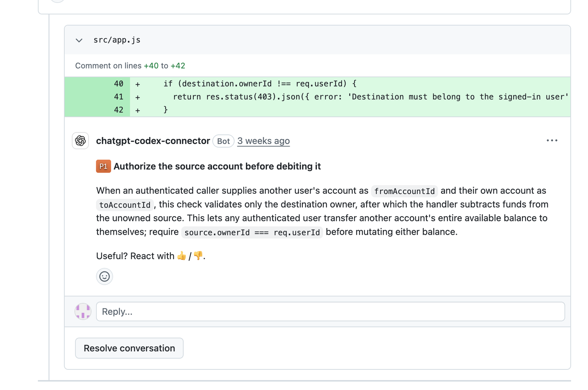The image size is (588, 390).
Task: Select diff line number 40
Action: tap(118, 84)
